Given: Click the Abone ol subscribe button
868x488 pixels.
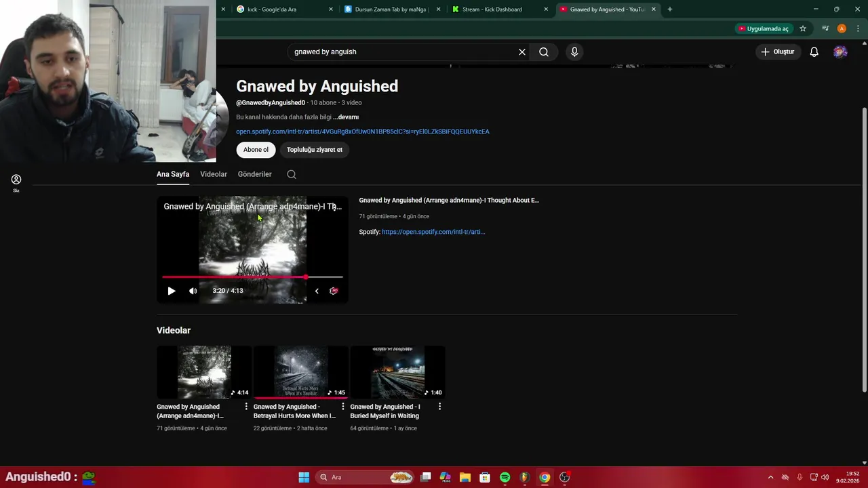Looking at the screenshot, I should (256, 150).
